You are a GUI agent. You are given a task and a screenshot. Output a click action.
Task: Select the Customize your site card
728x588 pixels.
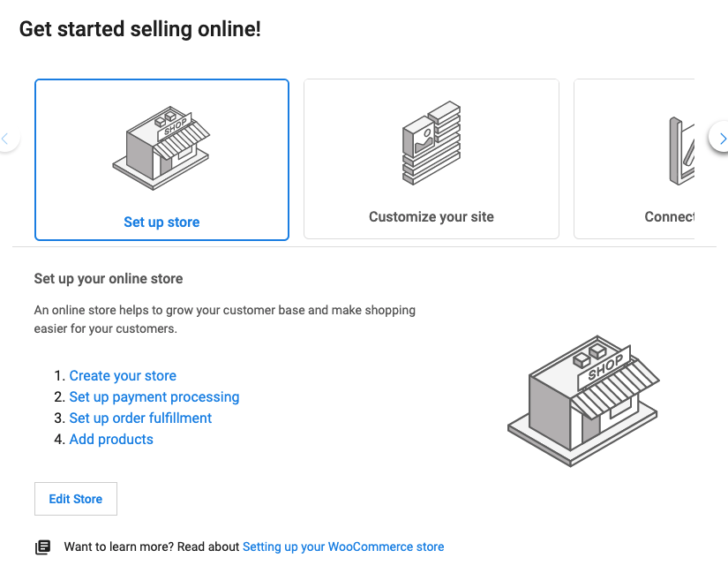click(432, 160)
